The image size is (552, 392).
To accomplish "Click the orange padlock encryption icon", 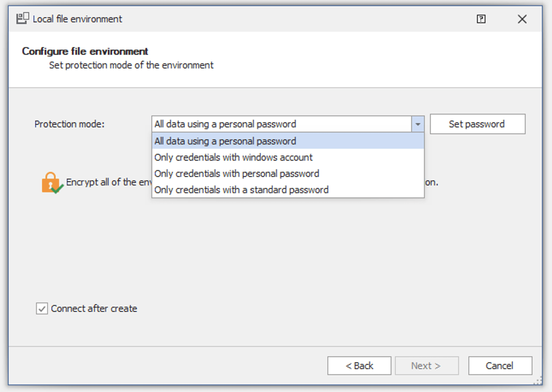I will pyautogui.click(x=51, y=183).
